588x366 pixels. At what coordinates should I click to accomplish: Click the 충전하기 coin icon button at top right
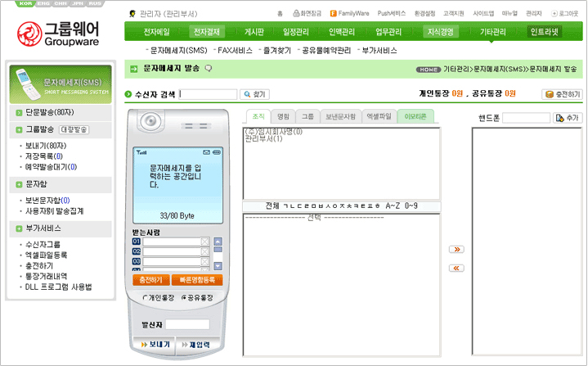coord(562,94)
